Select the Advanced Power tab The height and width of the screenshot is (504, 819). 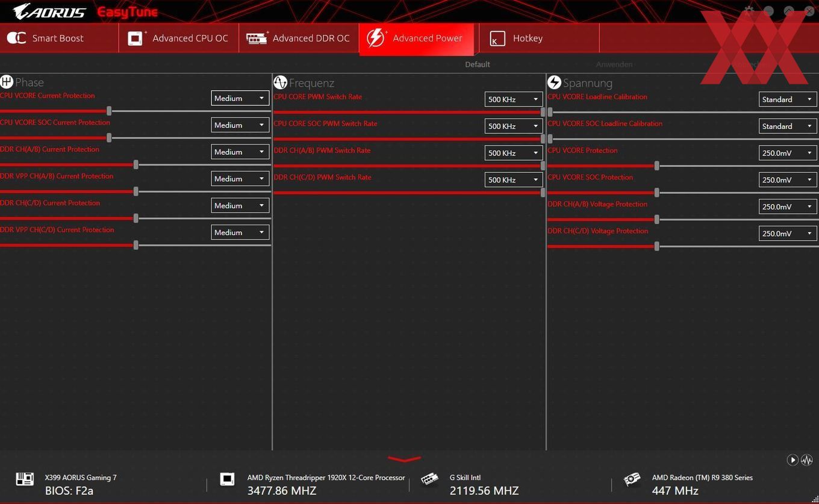coord(417,39)
